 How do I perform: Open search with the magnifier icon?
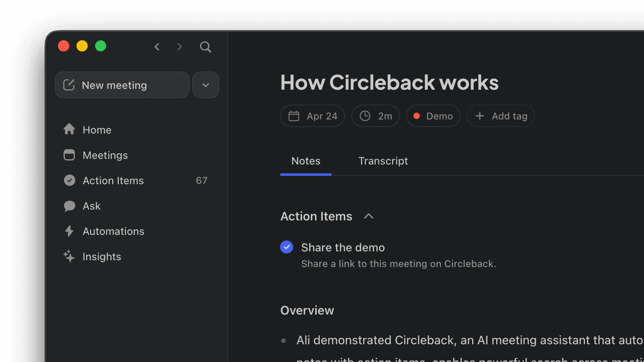coord(206,47)
